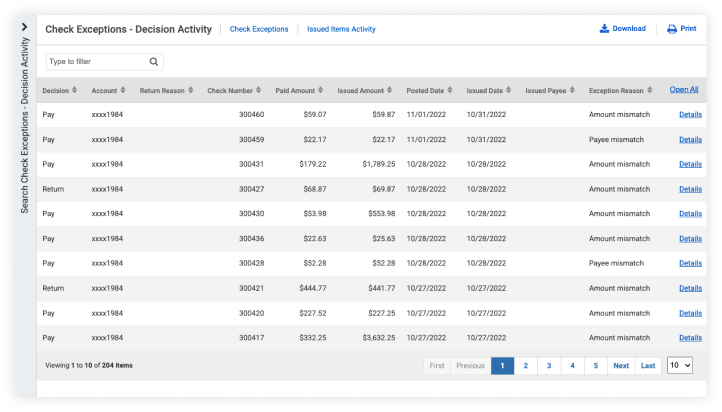Sort by Exception Reason column sort icon

point(650,91)
